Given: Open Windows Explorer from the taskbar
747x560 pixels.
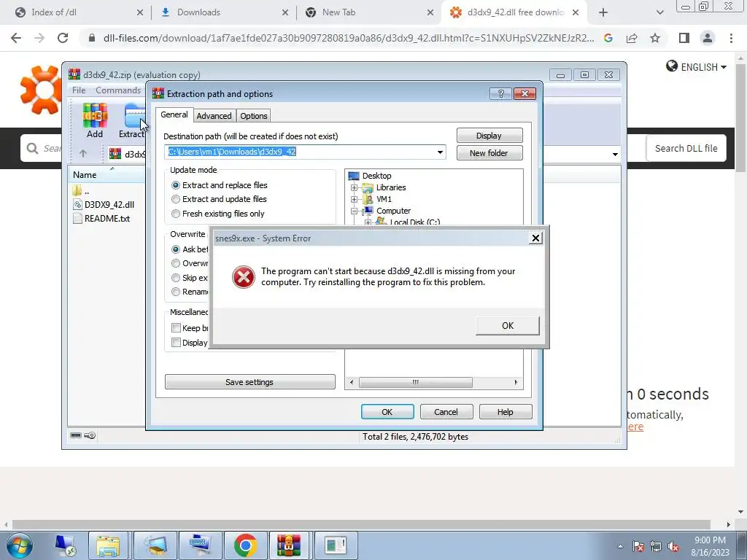Looking at the screenshot, I should 108,545.
